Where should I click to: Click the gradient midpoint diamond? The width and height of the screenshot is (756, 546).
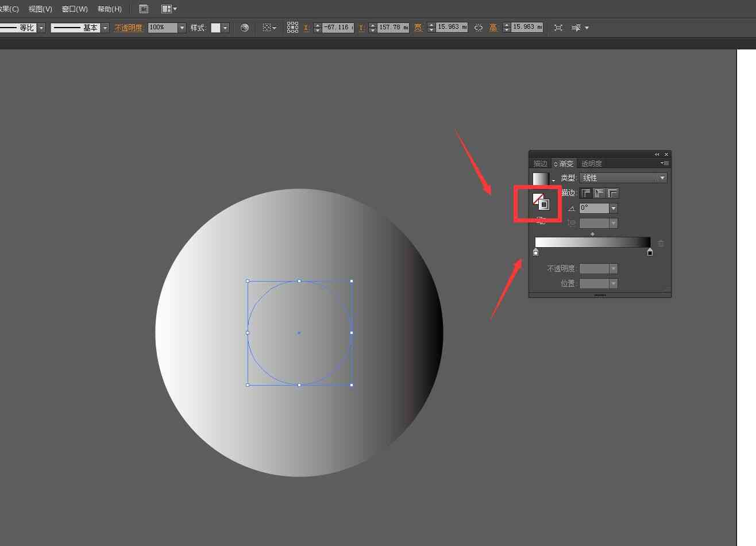tap(592, 234)
